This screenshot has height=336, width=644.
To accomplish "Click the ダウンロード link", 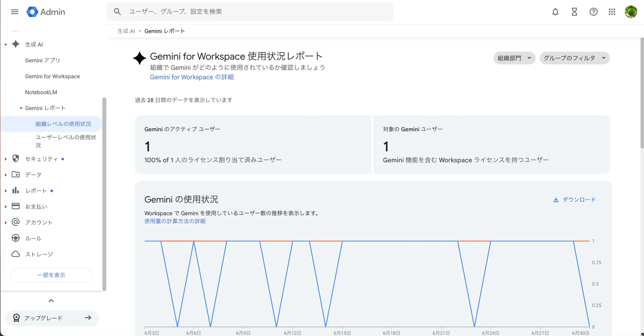I will (x=575, y=200).
